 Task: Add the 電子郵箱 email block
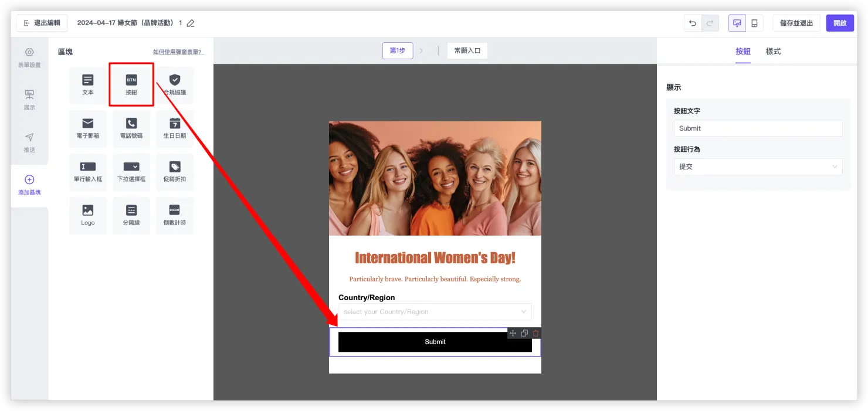pyautogui.click(x=88, y=128)
